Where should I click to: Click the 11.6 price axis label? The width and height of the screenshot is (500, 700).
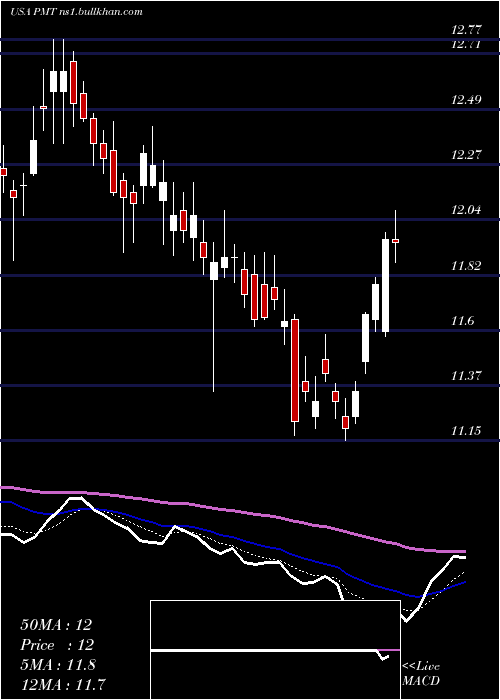pyautogui.click(x=463, y=321)
